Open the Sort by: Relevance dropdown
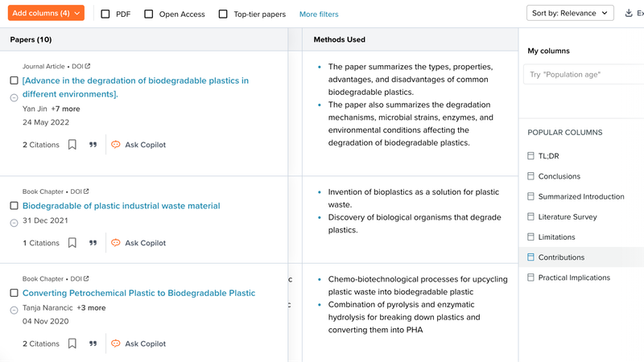Screen dimensions: 644x362 point(570,13)
